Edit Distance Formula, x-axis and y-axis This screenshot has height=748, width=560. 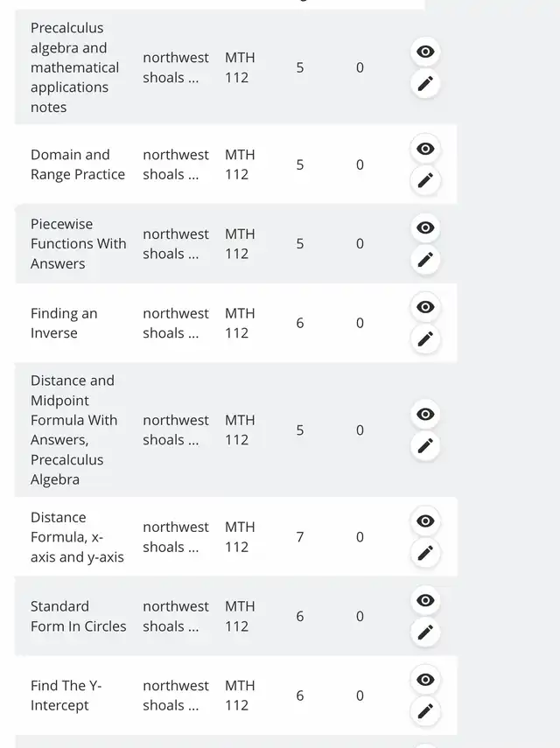tap(425, 553)
